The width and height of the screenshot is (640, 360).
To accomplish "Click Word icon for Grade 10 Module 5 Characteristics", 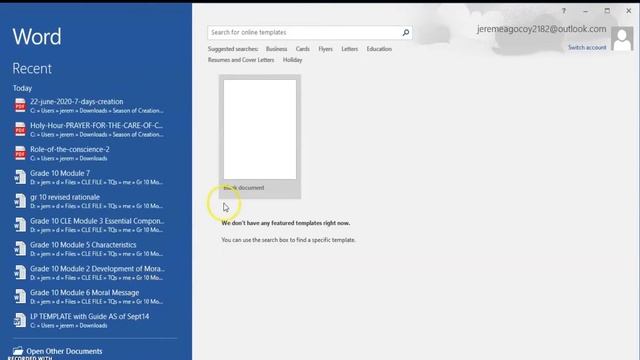I will tap(20, 249).
